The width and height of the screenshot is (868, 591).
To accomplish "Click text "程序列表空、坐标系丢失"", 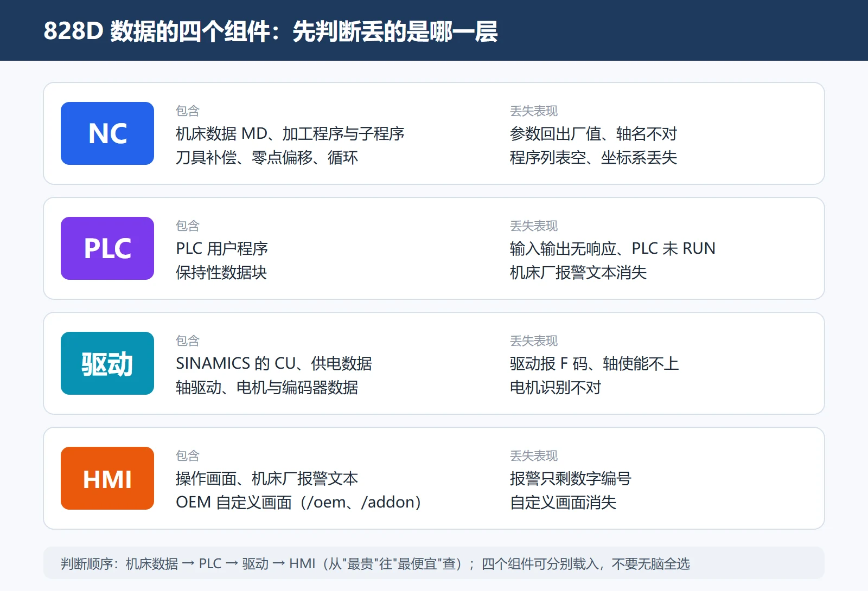I will click(x=593, y=157).
